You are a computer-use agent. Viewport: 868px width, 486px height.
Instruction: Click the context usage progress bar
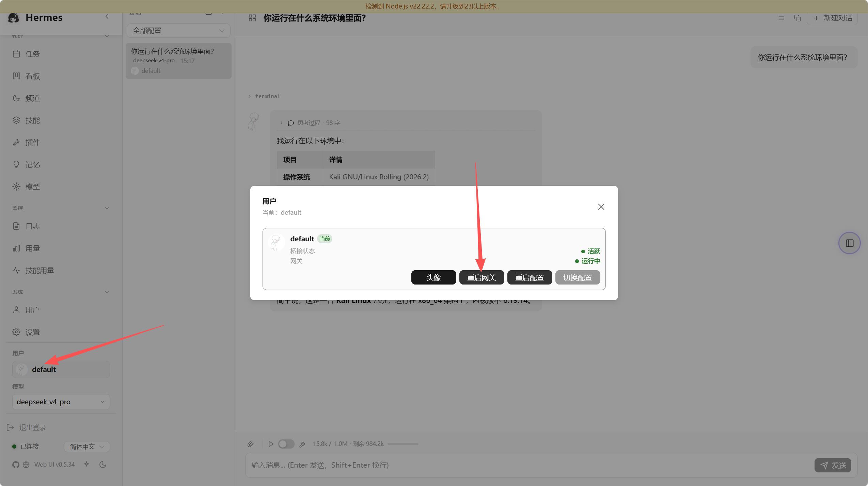coord(403,444)
